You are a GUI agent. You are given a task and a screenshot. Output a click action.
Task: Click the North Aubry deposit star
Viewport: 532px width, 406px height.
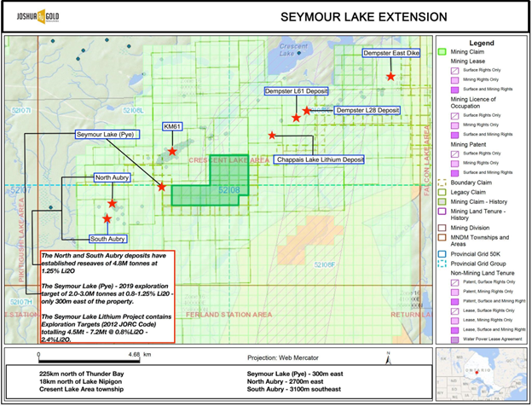(113, 204)
